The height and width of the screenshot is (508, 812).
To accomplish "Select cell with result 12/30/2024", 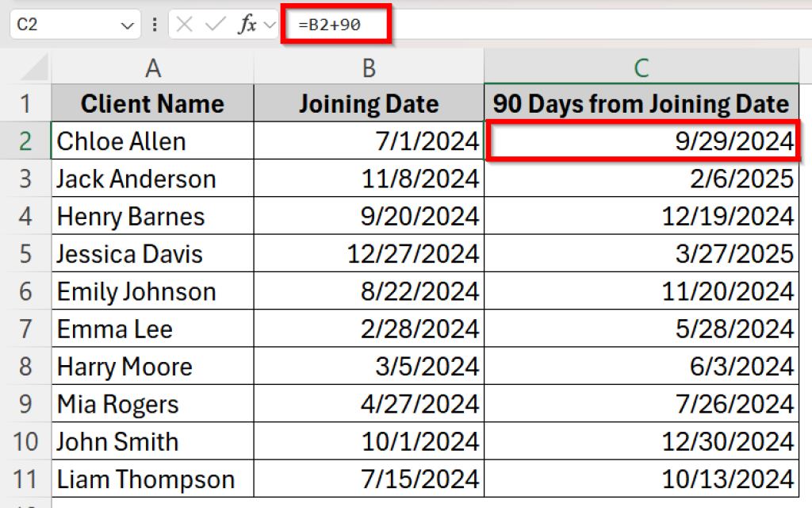I will click(642, 442).
